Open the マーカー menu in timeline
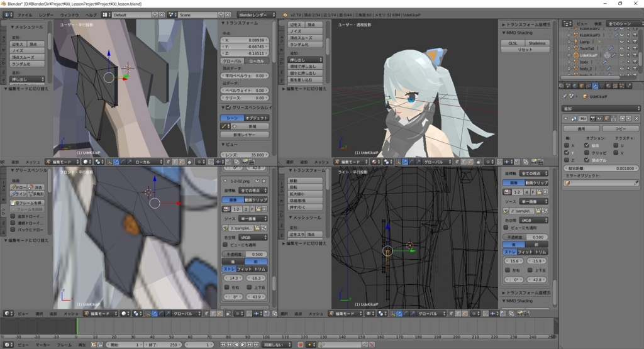 point(43,345)
